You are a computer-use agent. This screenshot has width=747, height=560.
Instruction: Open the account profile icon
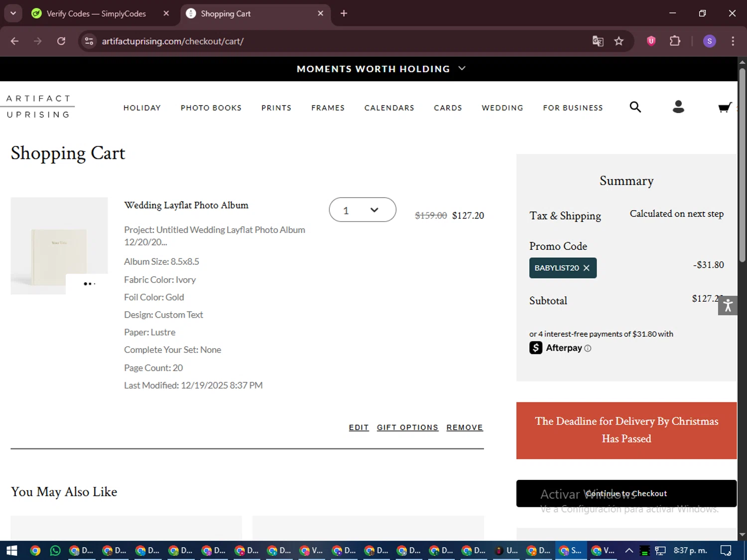click(x=678, y=107)
